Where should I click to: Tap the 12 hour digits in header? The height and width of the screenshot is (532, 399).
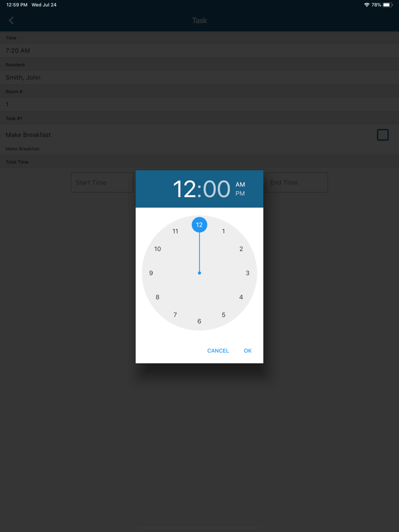click(184, 189)
